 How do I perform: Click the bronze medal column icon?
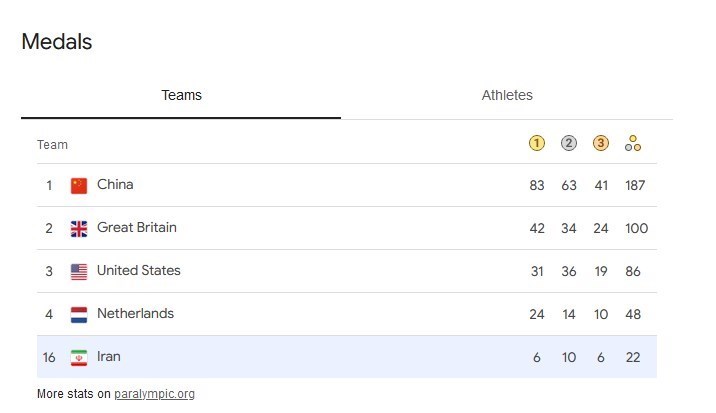601,143
